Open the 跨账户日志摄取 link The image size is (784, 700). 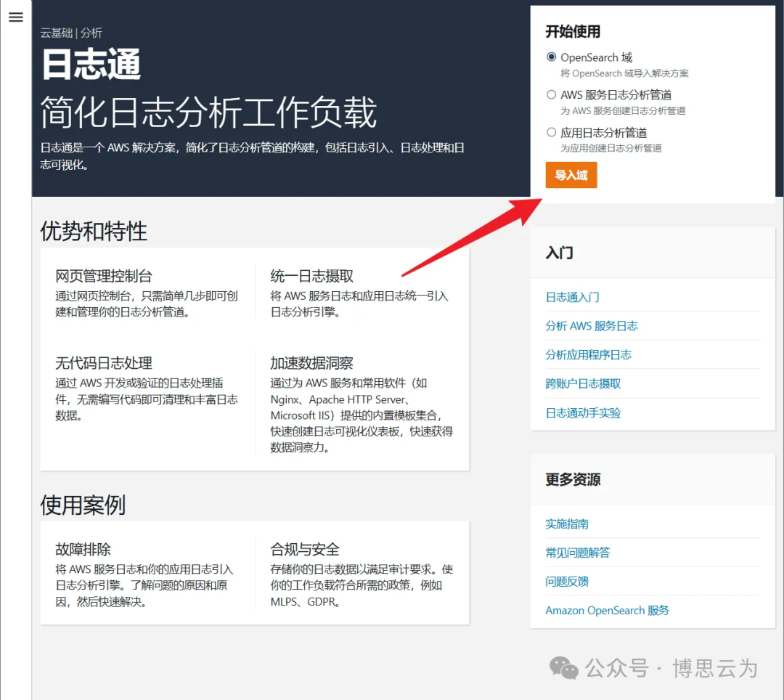[583, 384]
